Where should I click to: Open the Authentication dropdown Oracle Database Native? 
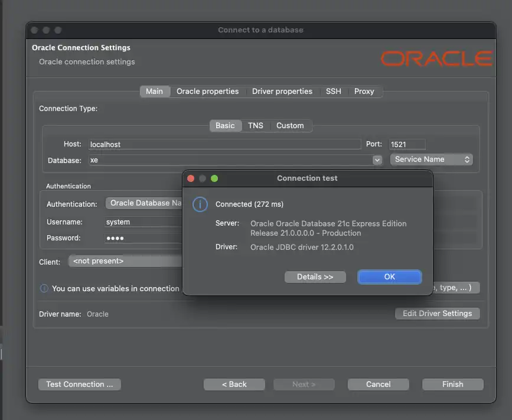click(144, 203)
